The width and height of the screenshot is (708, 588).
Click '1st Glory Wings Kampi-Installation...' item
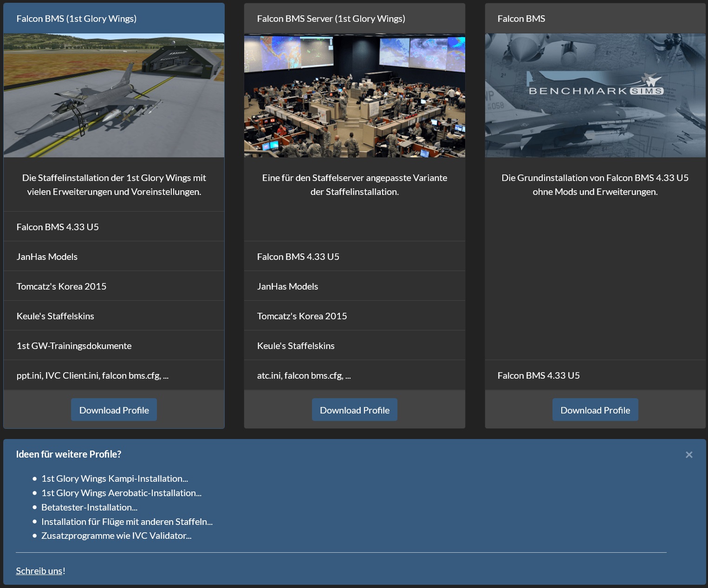115,478
